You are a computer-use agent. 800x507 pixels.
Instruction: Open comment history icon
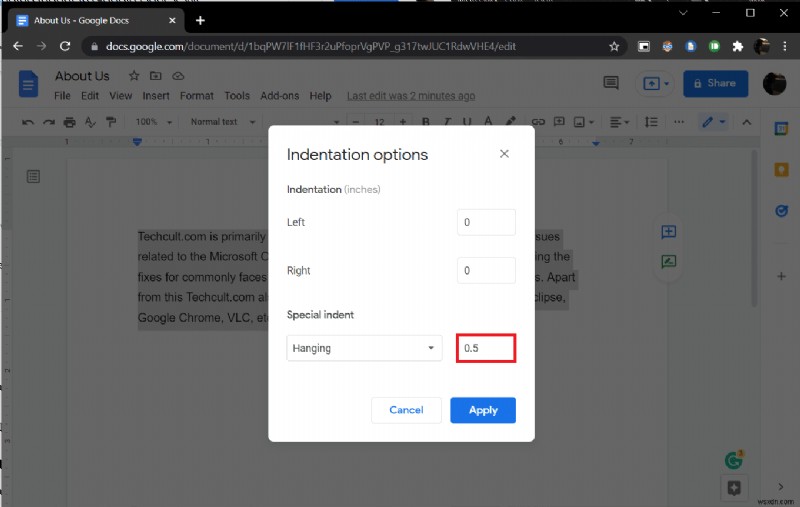(x=611, y=83)
